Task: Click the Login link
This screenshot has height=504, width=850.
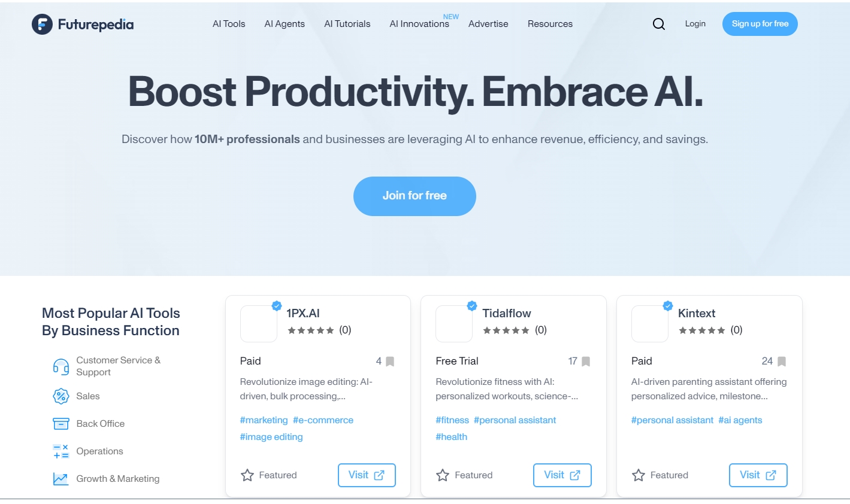Action: click(695, 24)
